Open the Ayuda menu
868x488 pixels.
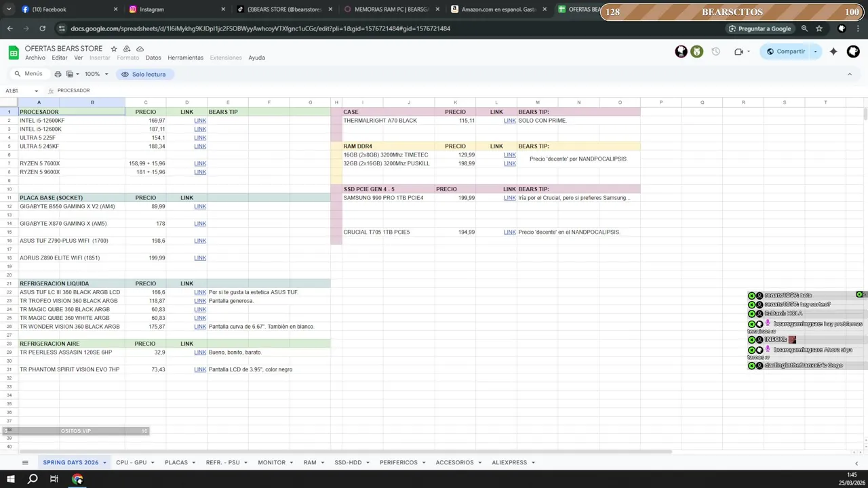256,58
